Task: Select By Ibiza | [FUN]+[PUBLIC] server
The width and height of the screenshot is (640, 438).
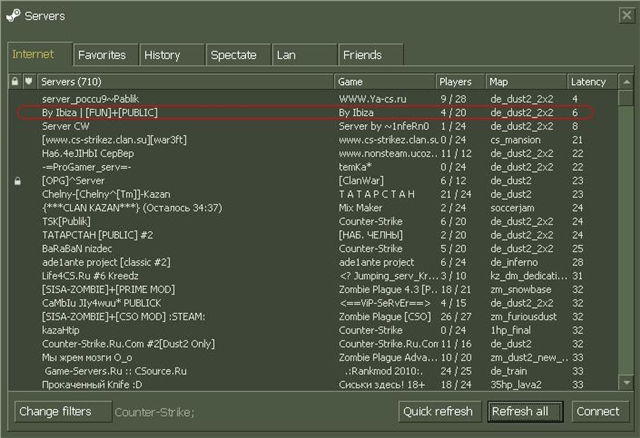Action: click(312, 113)
